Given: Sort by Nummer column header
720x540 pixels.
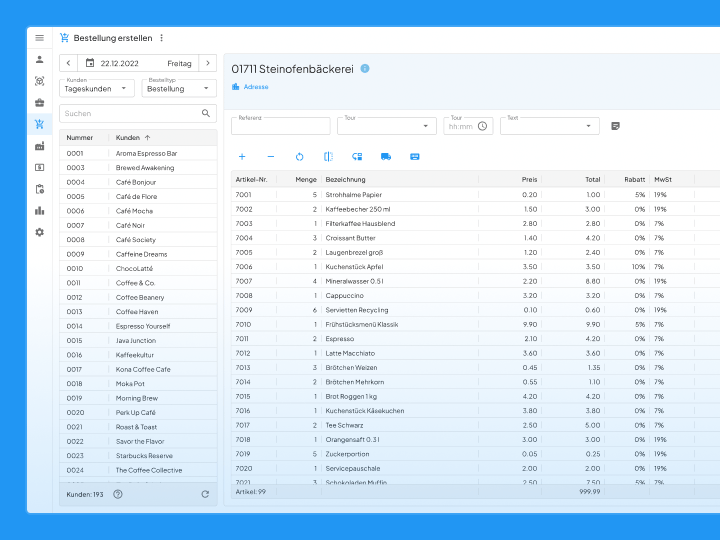Looking at the screenshot, I should point(79,138).
